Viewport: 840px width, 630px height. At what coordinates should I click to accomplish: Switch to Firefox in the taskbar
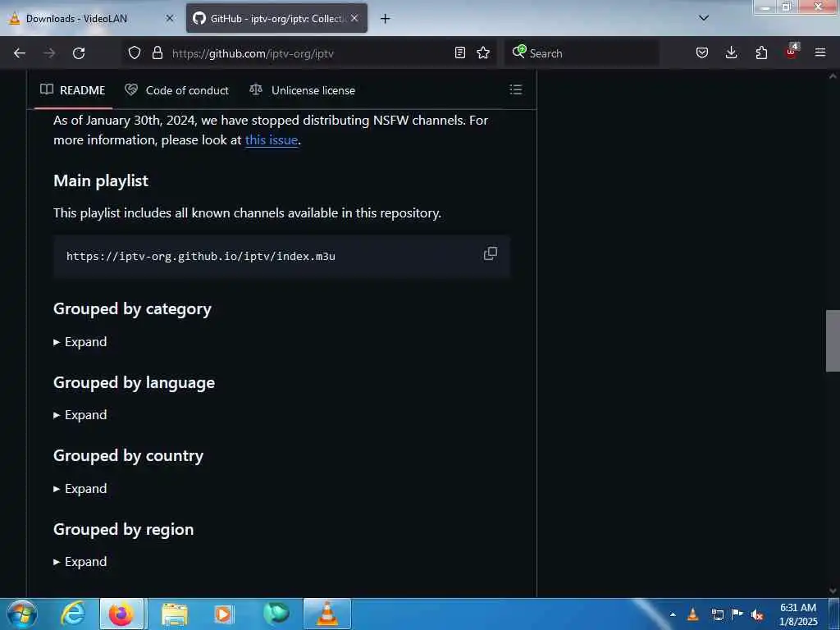(121, 614)
